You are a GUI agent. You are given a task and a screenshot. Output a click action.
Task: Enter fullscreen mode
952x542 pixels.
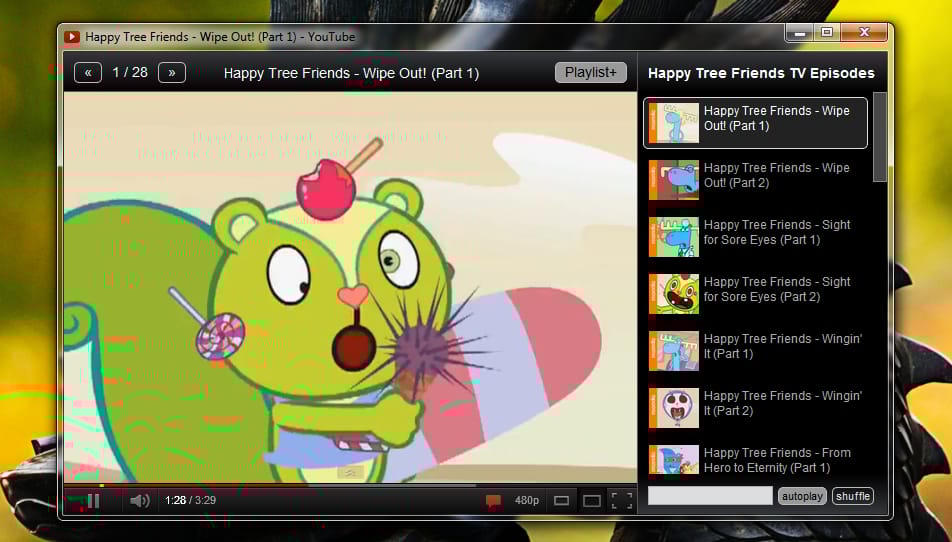(x=622, y=501)
